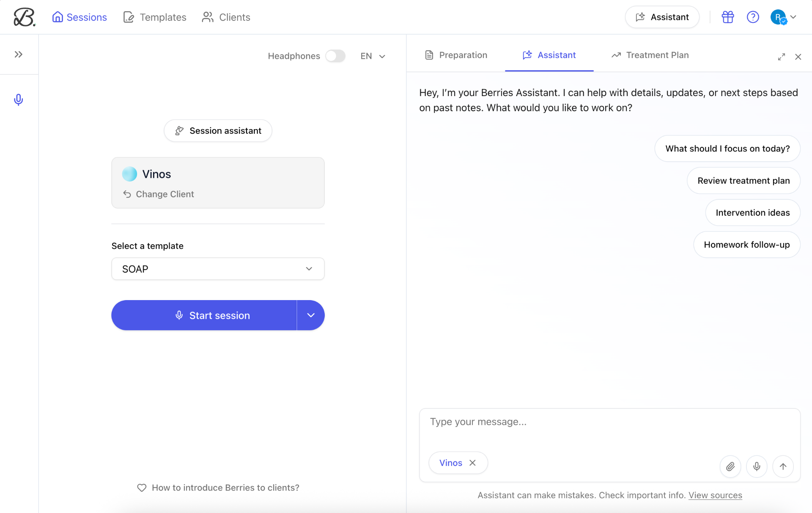The width and height of the screenshot is (812, 513).
Task: Attach a file with paperclip icon
Action: [730, 466]
